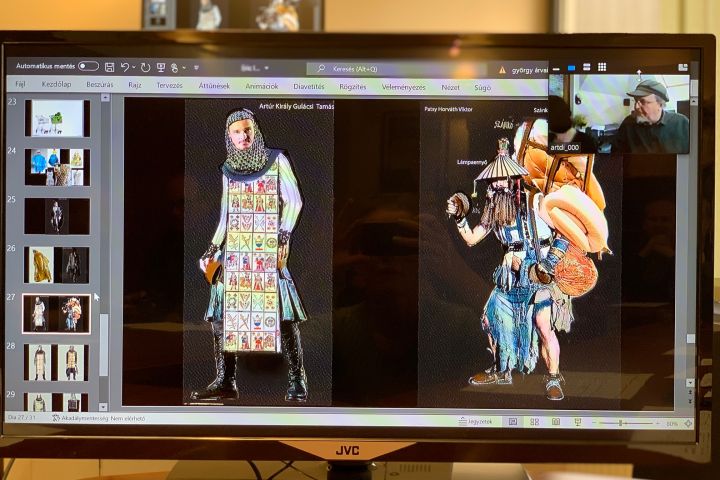
Task: Open the Diavetítés tab
Action: pyautogui.click(x=309, y=86)
